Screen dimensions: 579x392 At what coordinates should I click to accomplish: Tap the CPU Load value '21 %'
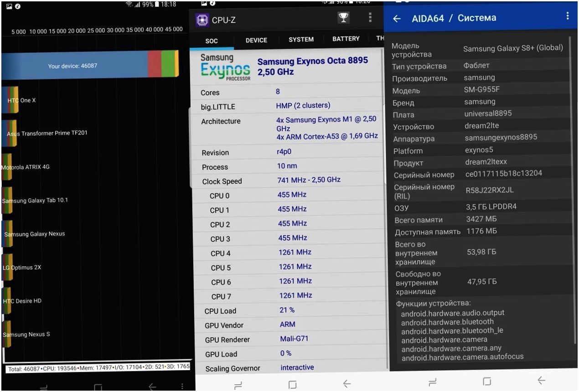(287, 310)
